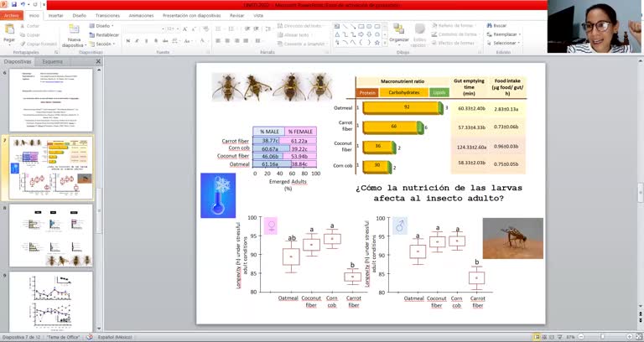Switch to the Esquema pane tab
This screenshot has width=644, height=342.
(53, 61)
